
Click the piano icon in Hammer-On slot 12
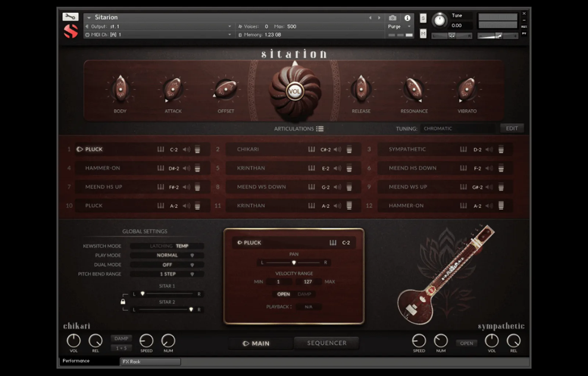click(x=463, y=206)
